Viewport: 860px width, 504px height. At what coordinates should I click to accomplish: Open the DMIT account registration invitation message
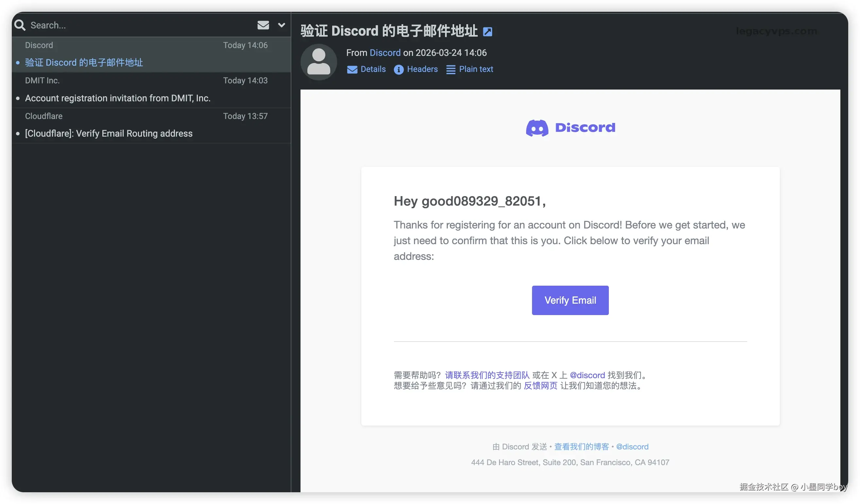tap(117, 98)
